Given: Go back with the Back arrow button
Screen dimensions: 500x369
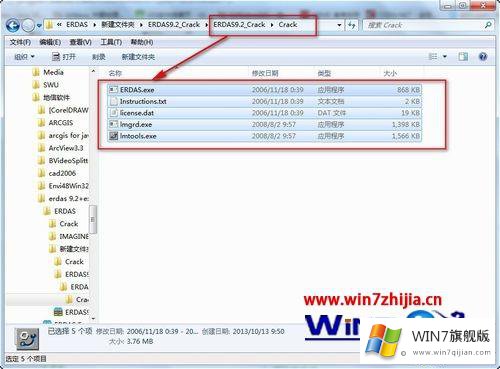Looking at the screenshot, I should (x=13, y=26).
